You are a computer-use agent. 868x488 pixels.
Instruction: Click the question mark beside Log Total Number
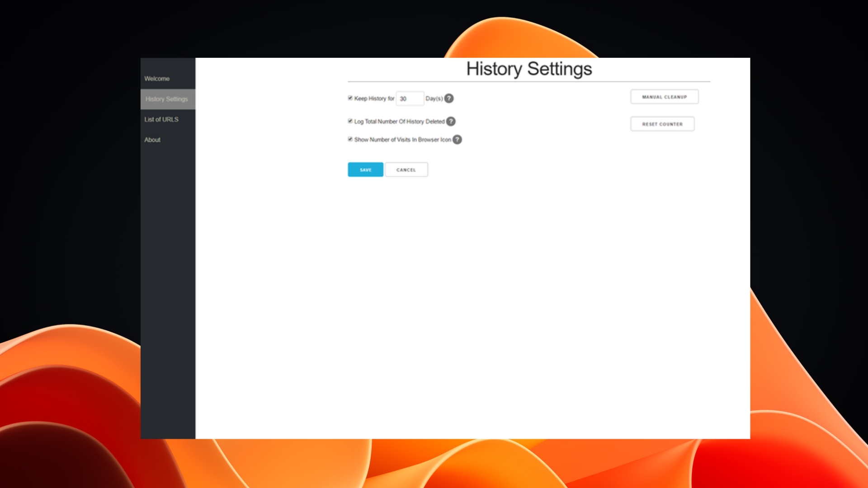[451, 121]
